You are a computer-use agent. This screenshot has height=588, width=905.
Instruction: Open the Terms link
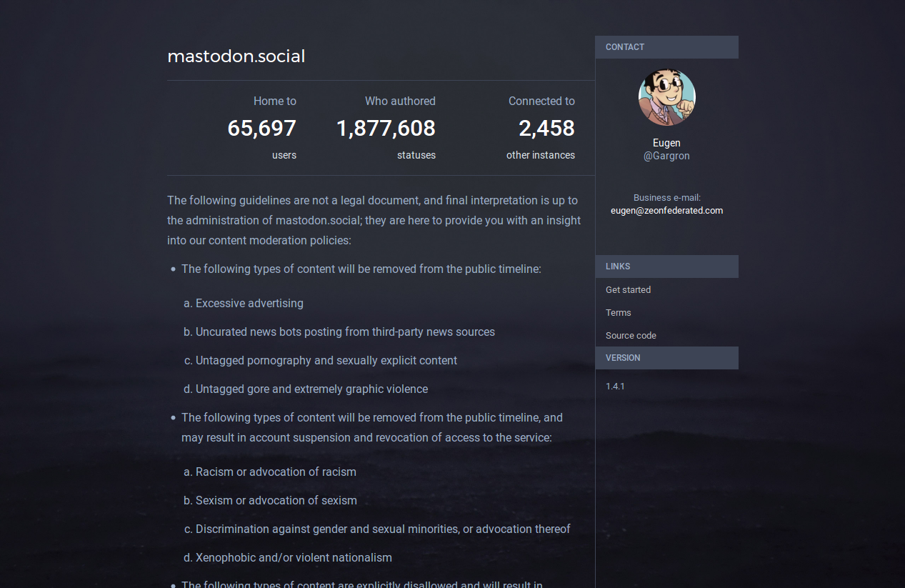619,312
